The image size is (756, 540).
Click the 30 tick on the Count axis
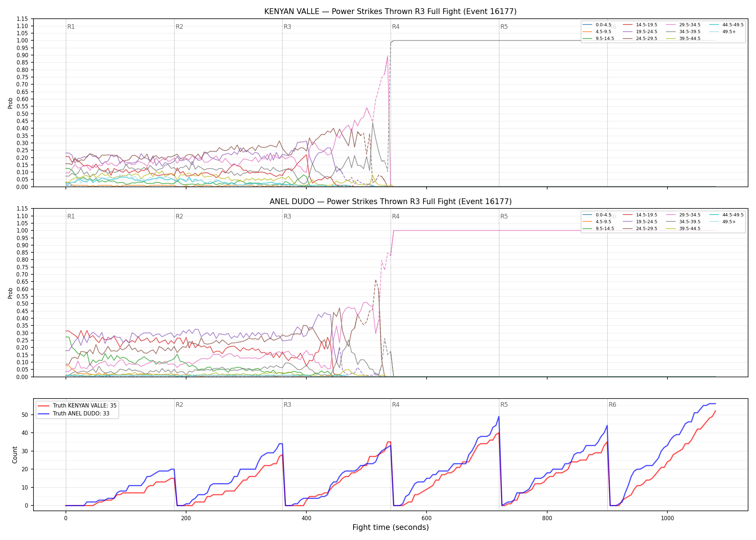(25, 451)
